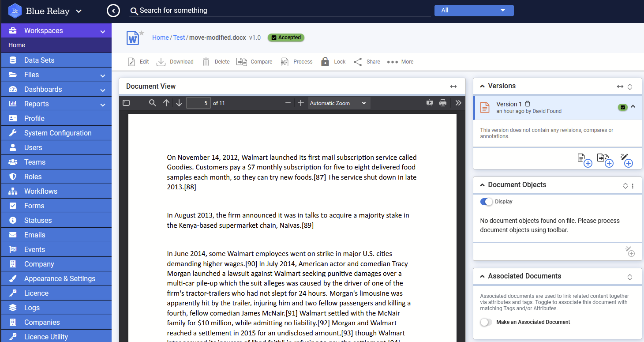Screen dimensions: 644x342
Task: Run Process on the document
Action: (x=296, y=62)
